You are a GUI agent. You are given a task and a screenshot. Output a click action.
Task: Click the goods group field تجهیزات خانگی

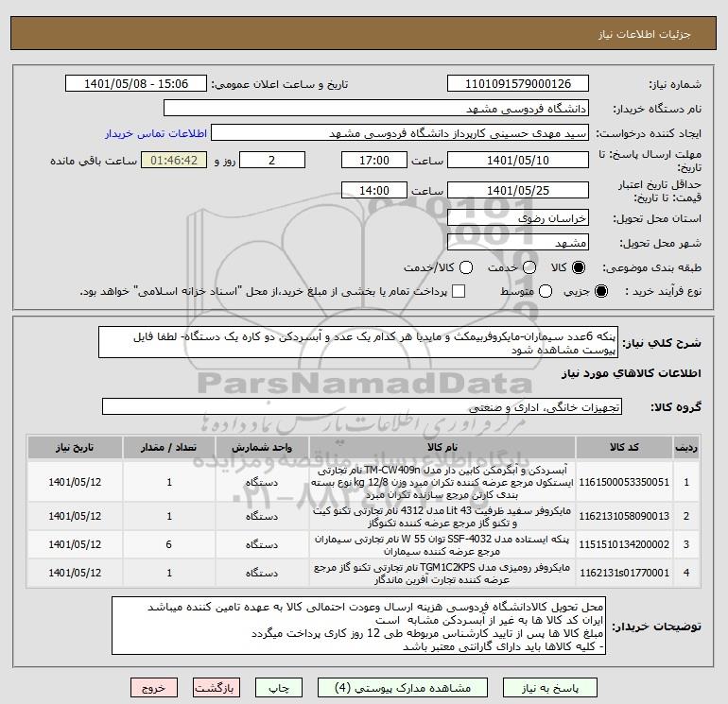(x=362, y=407)
